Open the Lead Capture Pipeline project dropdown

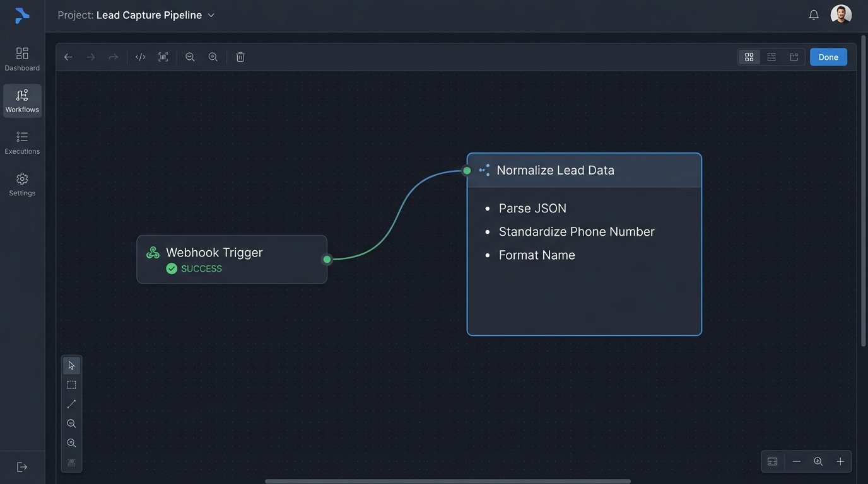[x=211, y=14]
